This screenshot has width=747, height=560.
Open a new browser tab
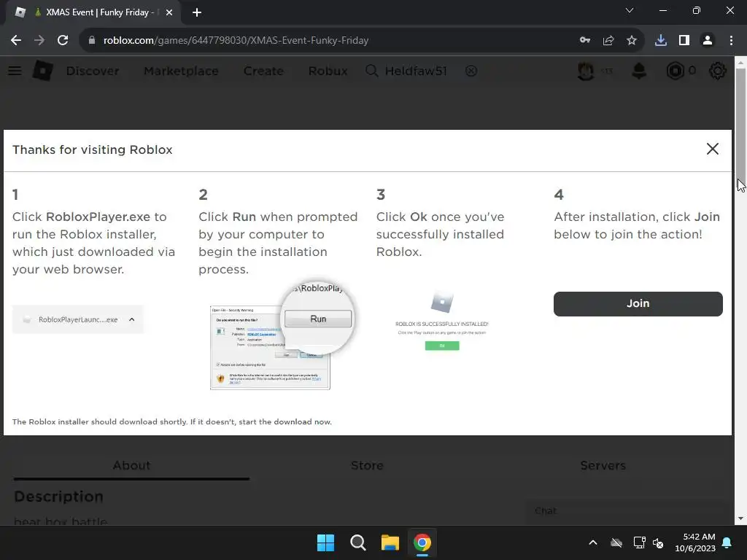[x=197, y=13]
